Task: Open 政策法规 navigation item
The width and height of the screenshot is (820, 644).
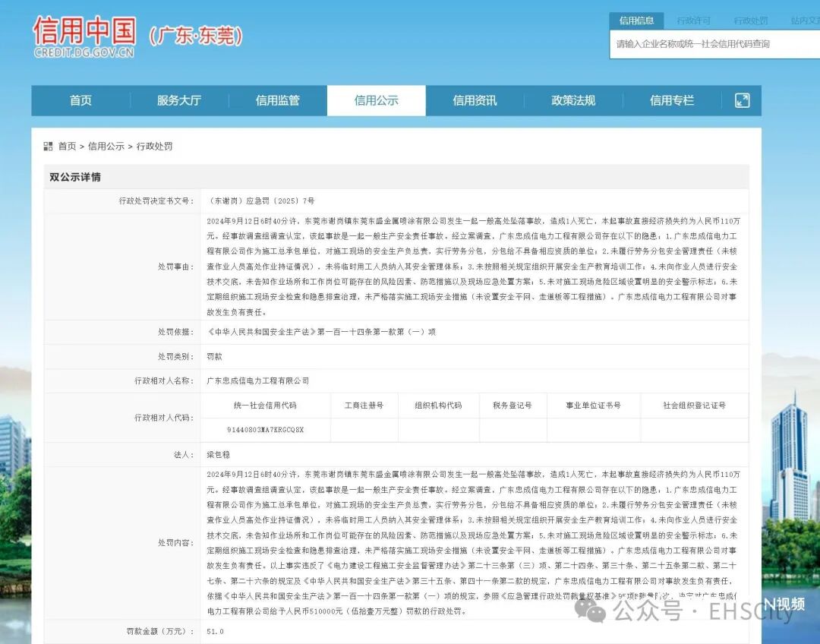Action: pyautogui.click(x=573, y=100)
